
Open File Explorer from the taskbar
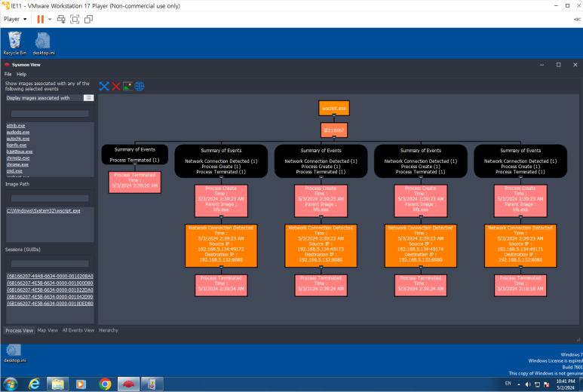tap(57, 384)
